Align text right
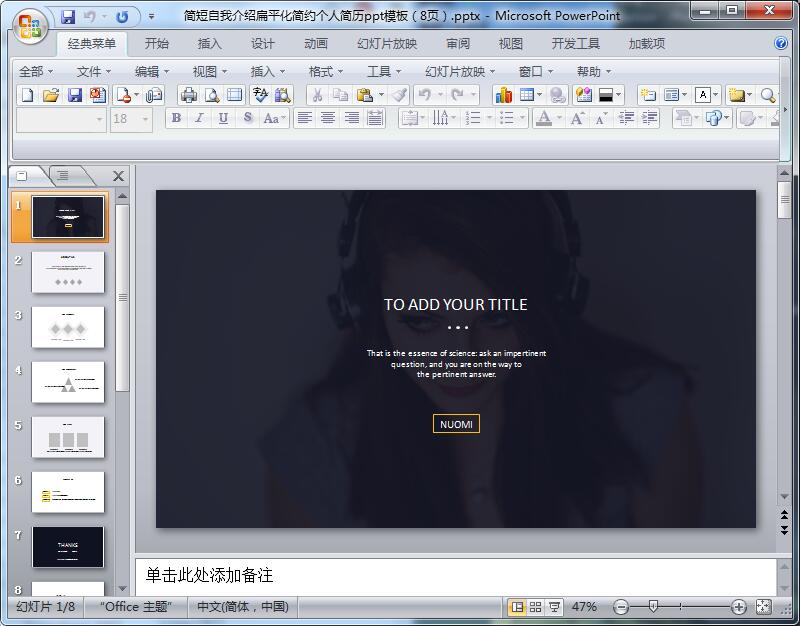 (352, 118)
